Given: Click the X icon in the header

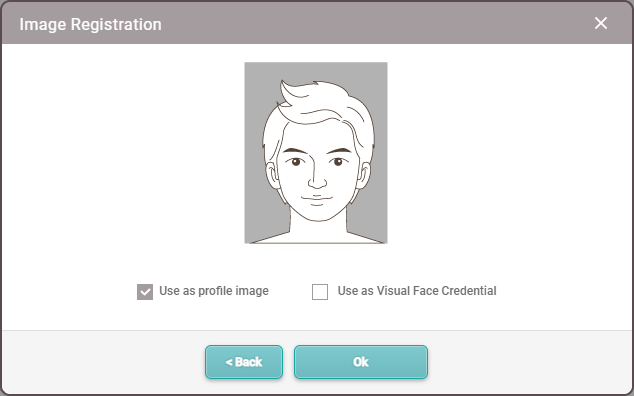Looking at the screenshot, I should click(x=601, y=23).
